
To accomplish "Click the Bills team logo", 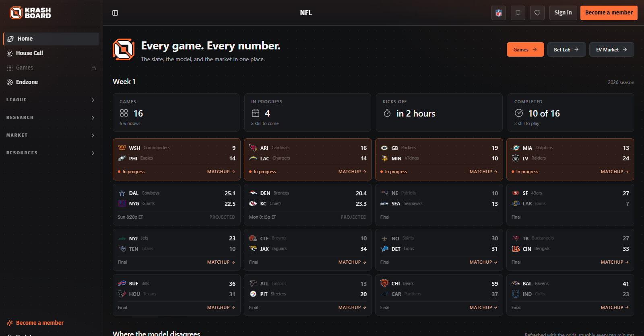I will point(122,284).
